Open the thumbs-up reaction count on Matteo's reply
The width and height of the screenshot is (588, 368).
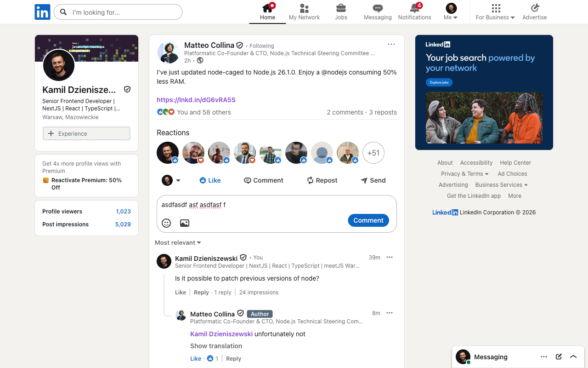coord(213,359)
